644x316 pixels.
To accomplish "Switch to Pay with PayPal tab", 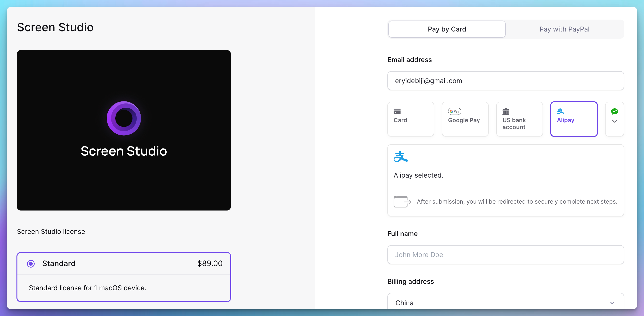I will (565, 29).
